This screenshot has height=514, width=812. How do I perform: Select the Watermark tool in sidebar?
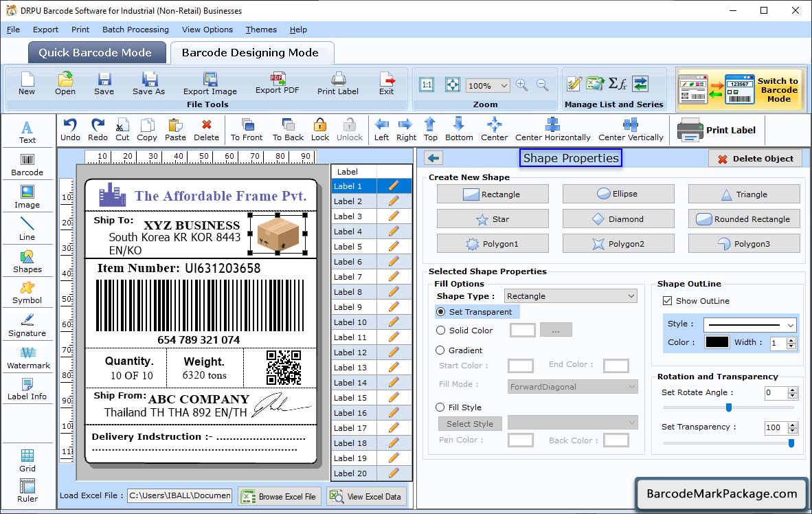point(28,358)
